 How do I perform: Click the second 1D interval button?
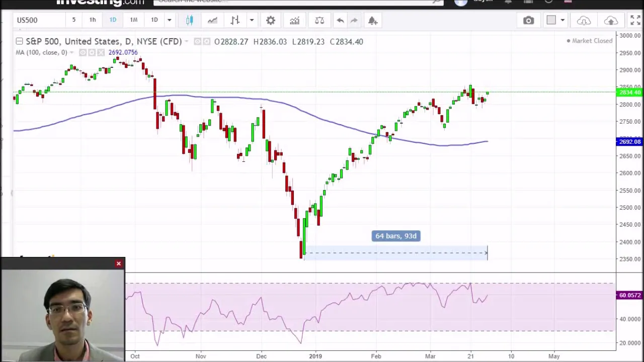154,20
